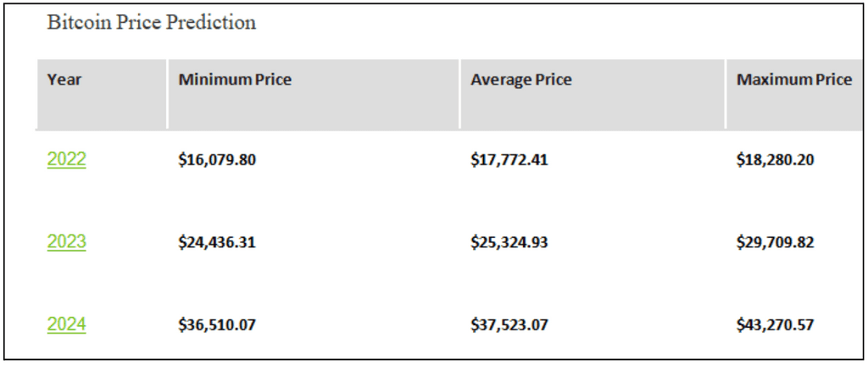
Task: Click the 2024 minimum price $36,510.07
Action: pyautogui.click(x=217, y=324)
